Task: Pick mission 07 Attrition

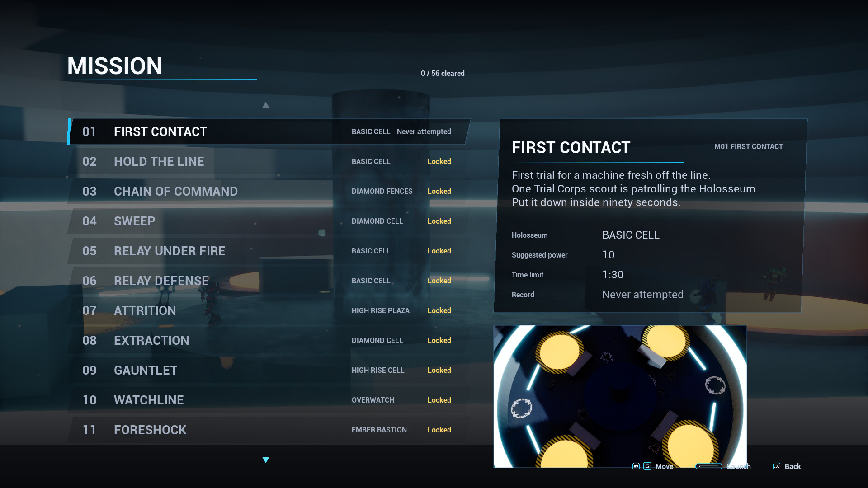Action: pyautogui.click(x=269, y=310)
